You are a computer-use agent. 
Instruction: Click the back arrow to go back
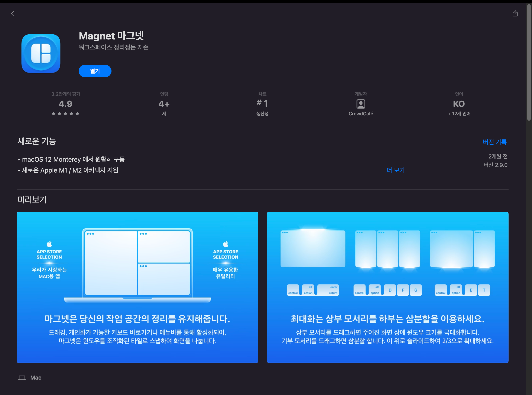point(13,13)
